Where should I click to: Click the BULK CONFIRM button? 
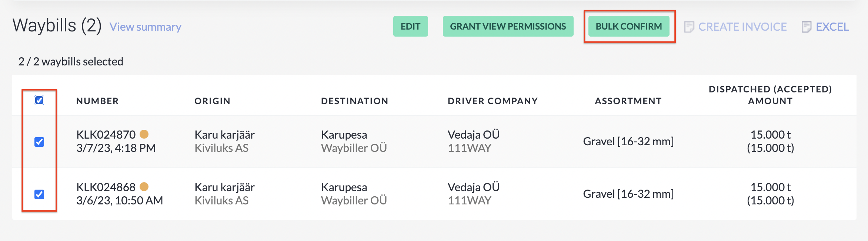coord(629,26)
